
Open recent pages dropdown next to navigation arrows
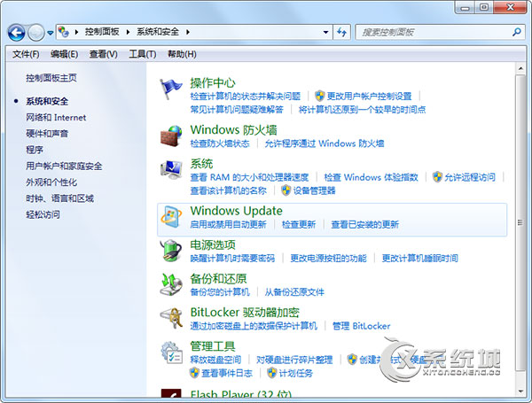(51, 33)
